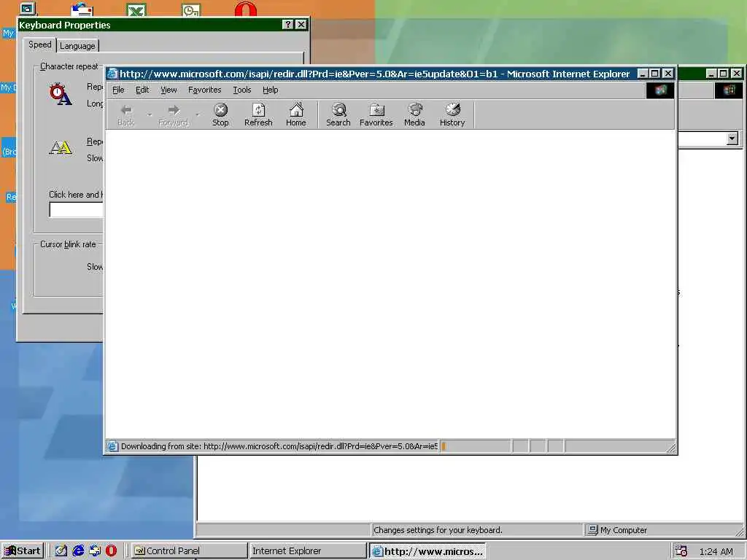The image size is (747, 560).
Task: Click the IE icon in the browser title bar
Action: [x=112, y=74]
